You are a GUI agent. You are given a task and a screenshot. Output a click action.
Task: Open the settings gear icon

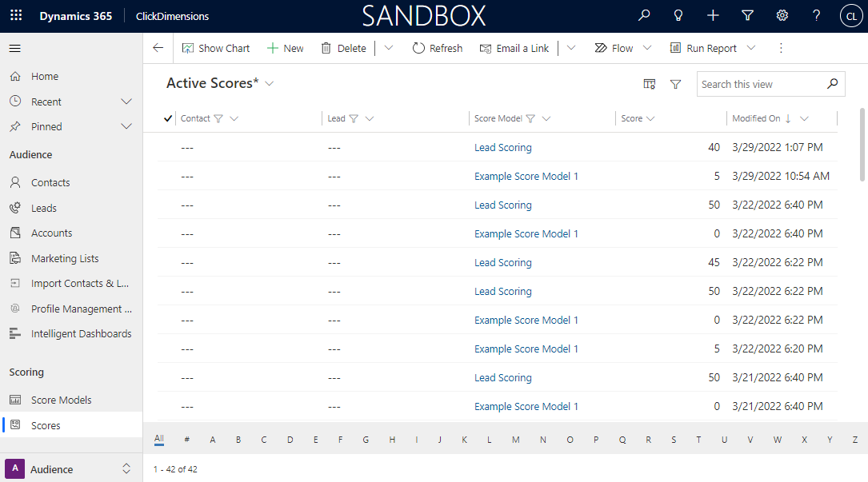[782, 15]
